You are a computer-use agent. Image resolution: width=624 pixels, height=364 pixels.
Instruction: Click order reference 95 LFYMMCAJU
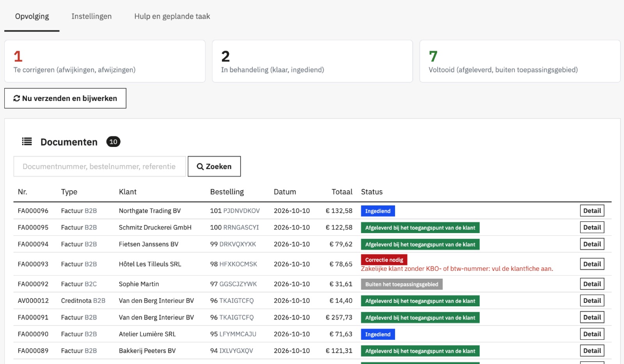[233, 334]
